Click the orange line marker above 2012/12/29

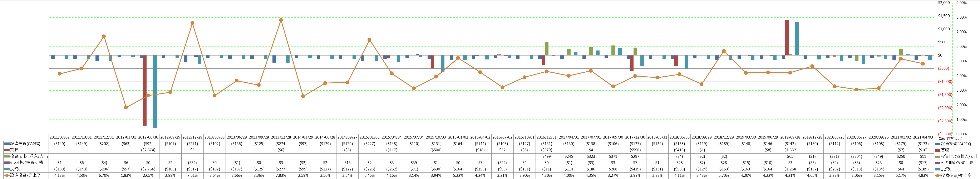192,23
